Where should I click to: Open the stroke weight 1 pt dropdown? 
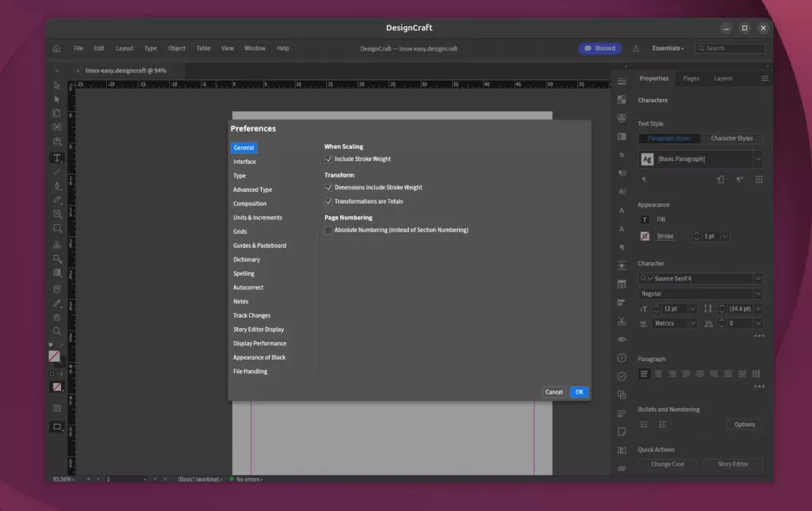tap(725, 236)
